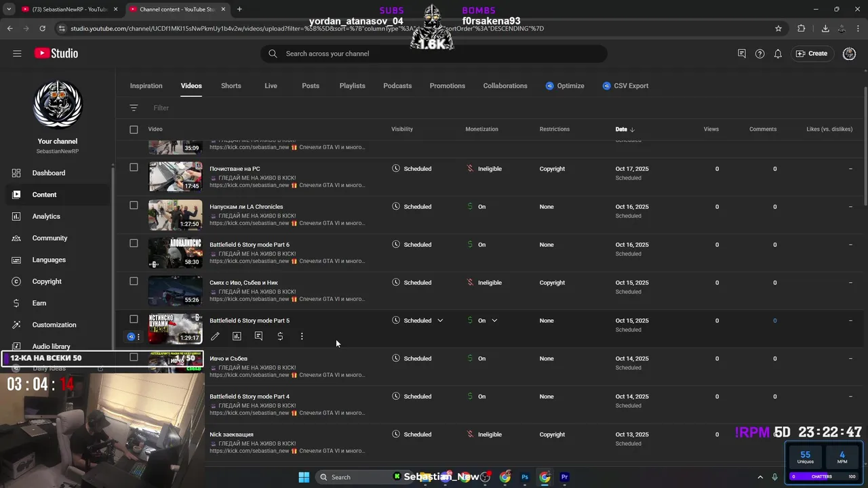Open CSV Export
The image size is (868, 488).
[x=625, y=86]
